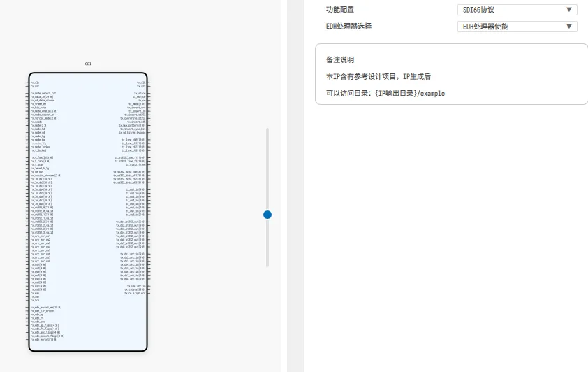Screen dimensions: 588x372
Task: Click the line 本IP含有参考设计项目，IP生成后
Action: pos(378,77)
